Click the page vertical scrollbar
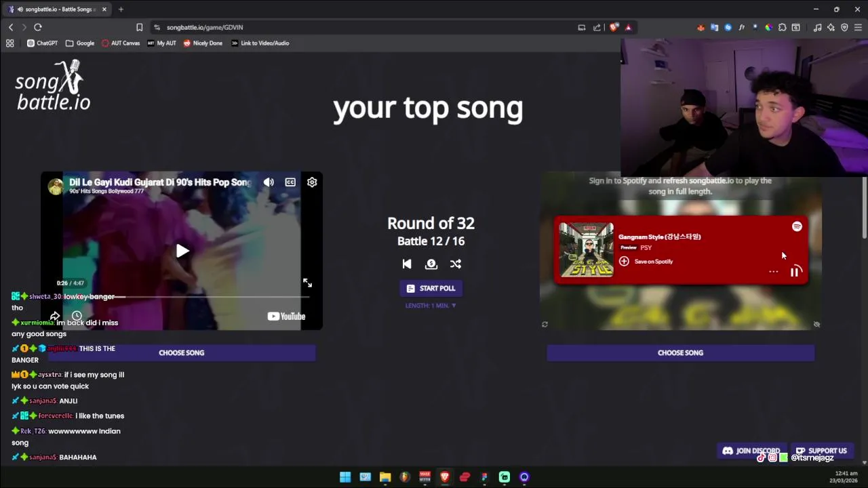This screenshot has height=488, width=868. (864, 207)
